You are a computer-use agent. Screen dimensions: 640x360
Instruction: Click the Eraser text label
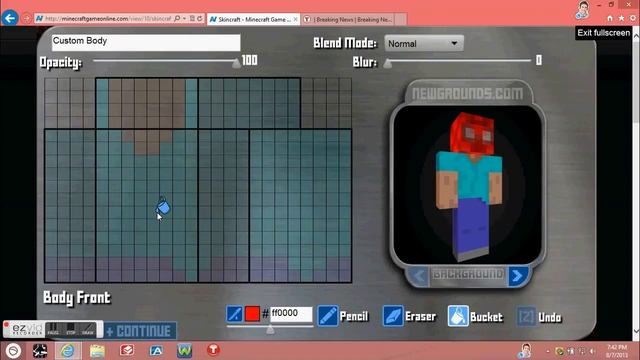click(x=420, y=316)
